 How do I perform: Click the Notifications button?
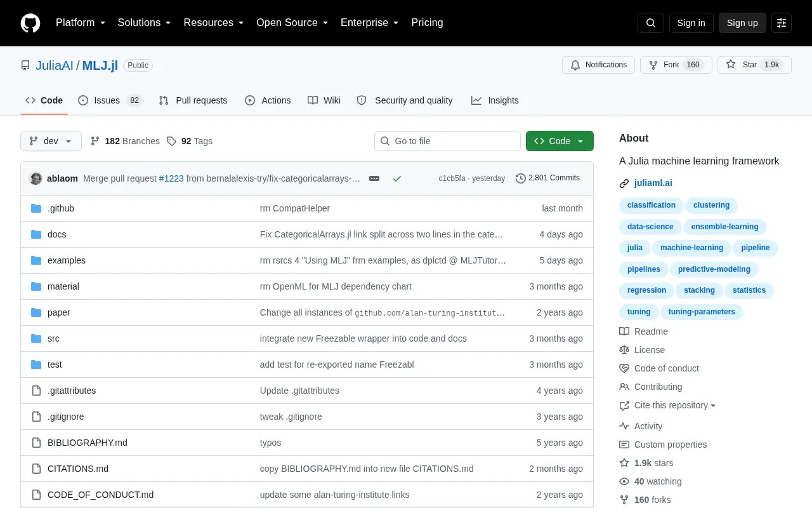coord(598,65)
